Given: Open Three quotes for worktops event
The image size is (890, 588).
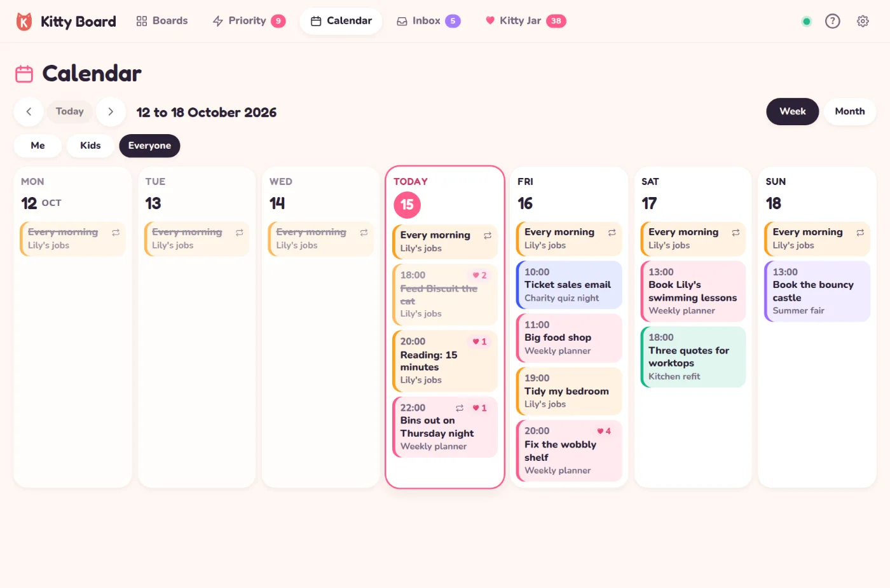Looking at the screenshot, I should click(x=693, y=357).
